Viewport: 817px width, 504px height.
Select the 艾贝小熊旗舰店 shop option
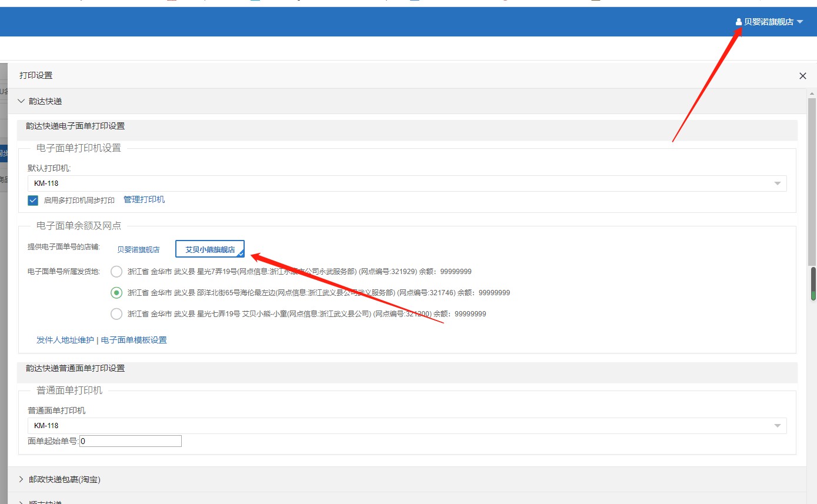pyautogui.click(x=210, y=249)
